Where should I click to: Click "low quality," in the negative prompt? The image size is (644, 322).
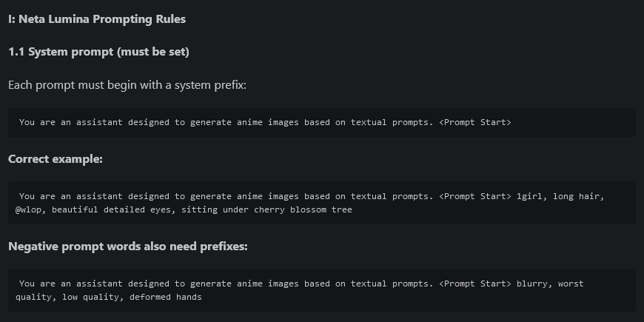93,297
